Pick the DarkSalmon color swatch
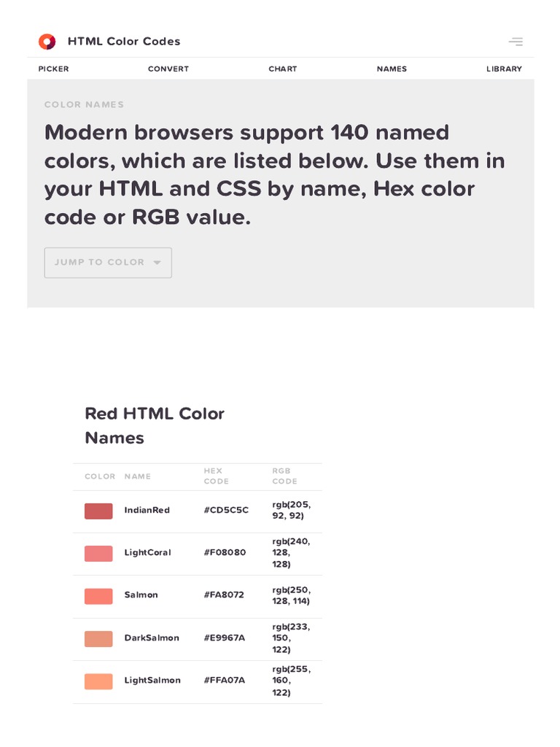This screenshot has width=560, height=747. pyautogui.click(x=98, y=638)
